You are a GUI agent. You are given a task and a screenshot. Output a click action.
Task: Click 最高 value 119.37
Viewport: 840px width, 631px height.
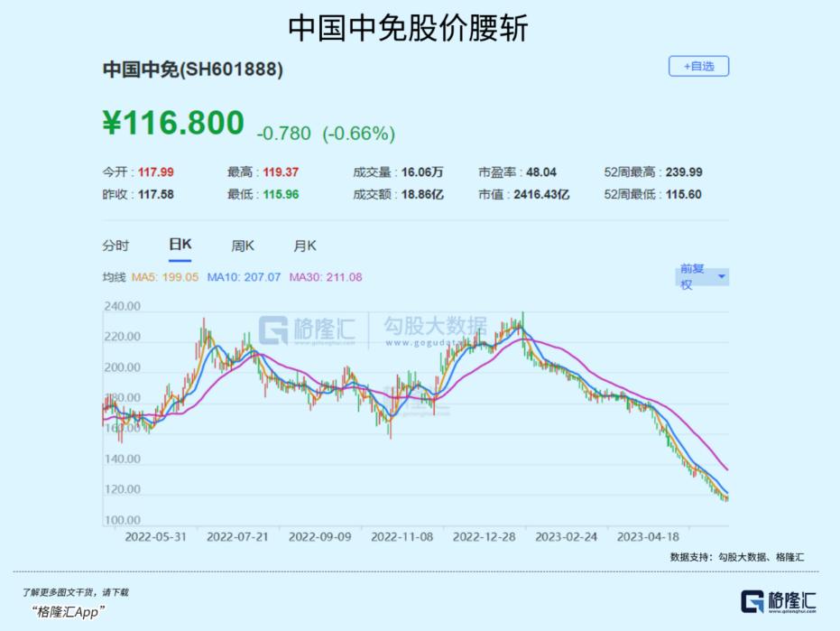click(281, 172)
